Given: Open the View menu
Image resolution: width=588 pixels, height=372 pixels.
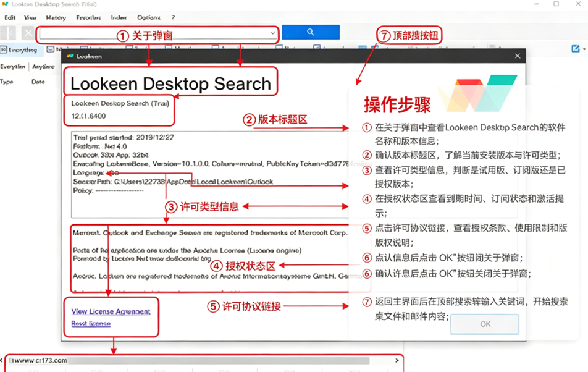Looking at the screenshot, I should 30,18.
